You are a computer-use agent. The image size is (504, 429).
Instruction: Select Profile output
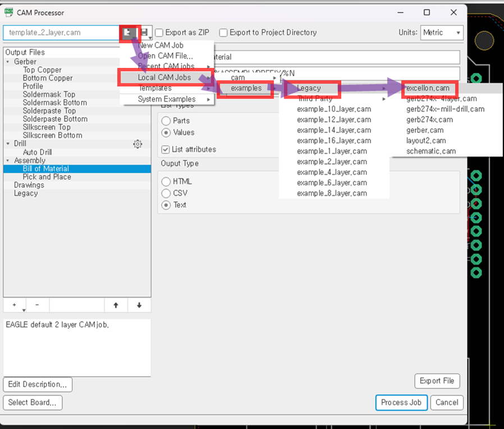click(33, 86)
